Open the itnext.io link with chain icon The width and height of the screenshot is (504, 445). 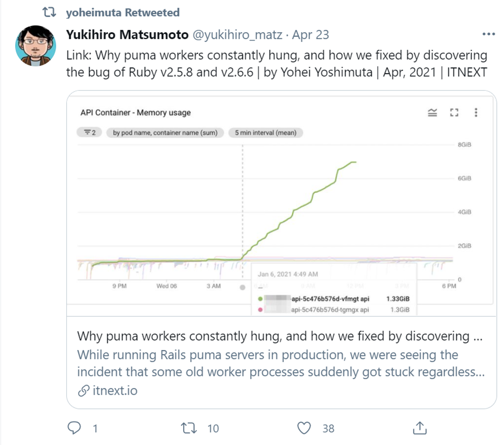[x=108, y=390]
